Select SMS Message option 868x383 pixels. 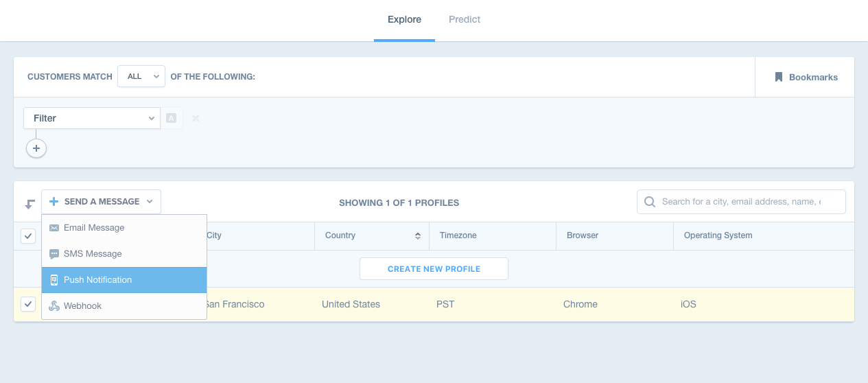point(93,254)
